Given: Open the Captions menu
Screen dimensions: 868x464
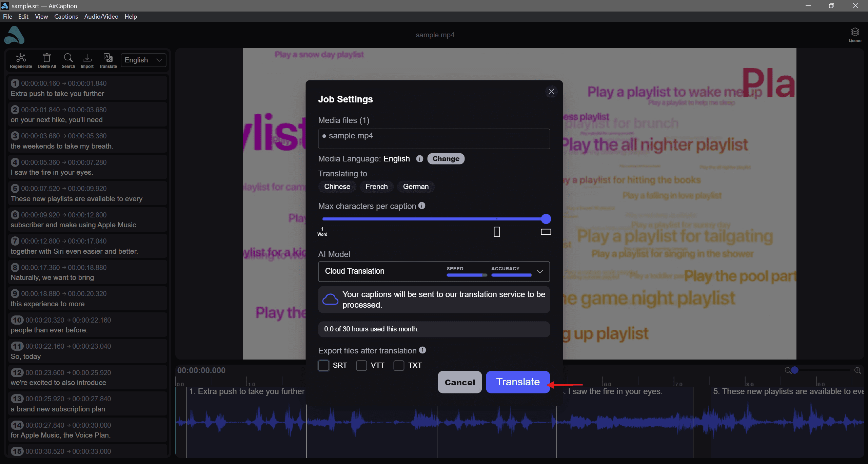Looking at the screenshot, I should coord(66,17).
